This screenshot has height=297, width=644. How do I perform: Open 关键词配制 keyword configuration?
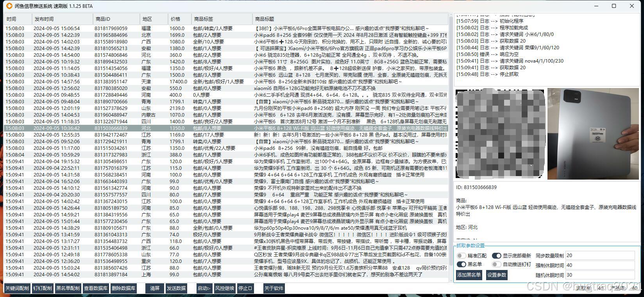click(17, 288)
